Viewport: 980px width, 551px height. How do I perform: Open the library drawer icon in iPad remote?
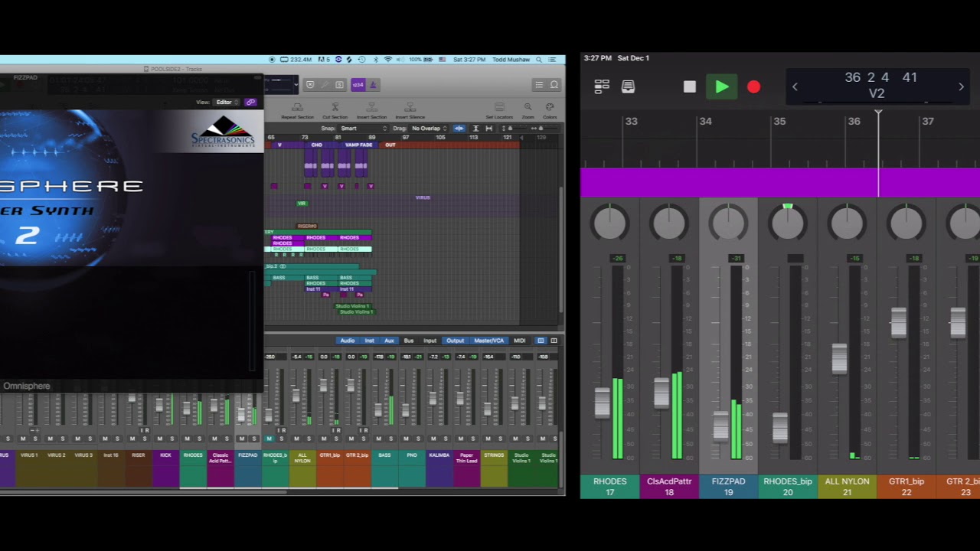tap(628, 86)
